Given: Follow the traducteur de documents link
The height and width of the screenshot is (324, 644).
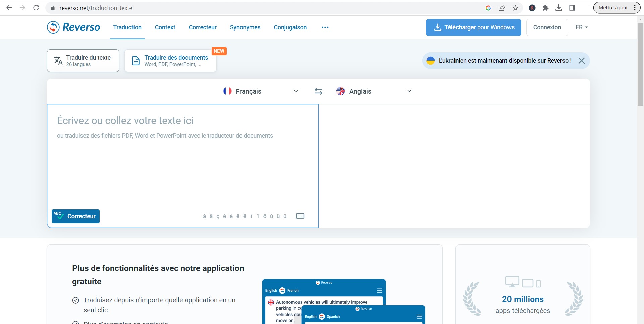Looking at the screenshot, I should 240,136.
